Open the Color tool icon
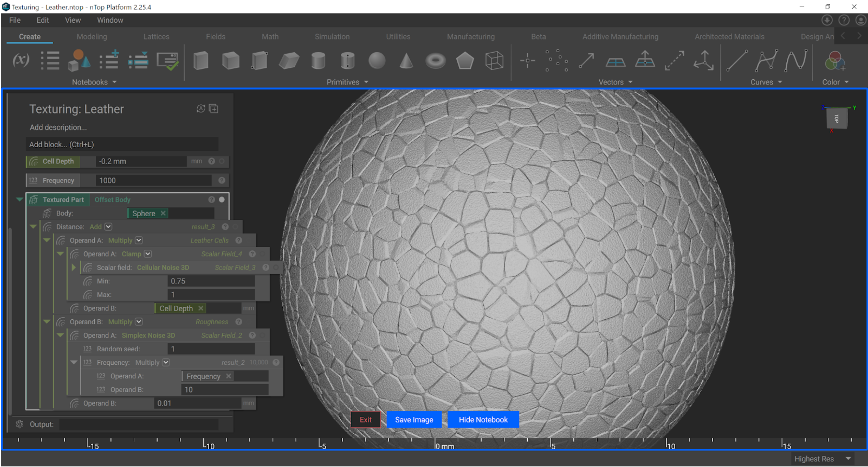This screenshot has width=868, height=467. pos(835,61)
